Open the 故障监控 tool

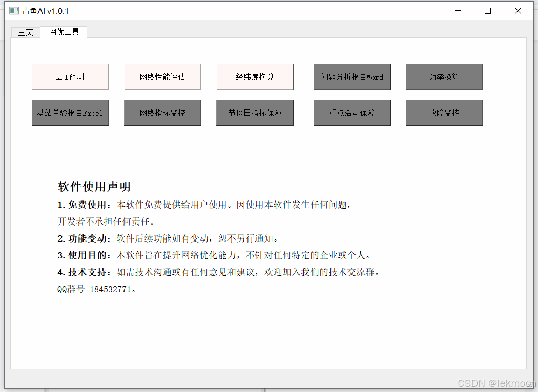(x=444, y=113)
